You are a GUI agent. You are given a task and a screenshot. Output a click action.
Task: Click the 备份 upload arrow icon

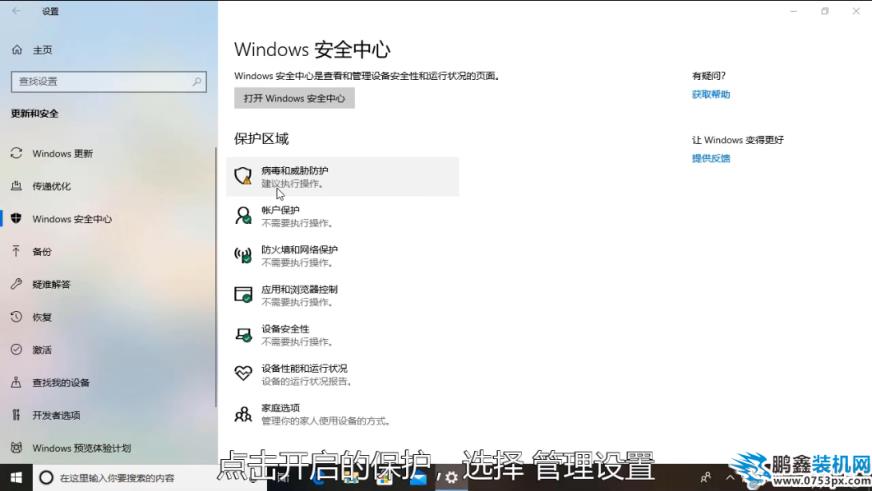[x=16, y=251]
